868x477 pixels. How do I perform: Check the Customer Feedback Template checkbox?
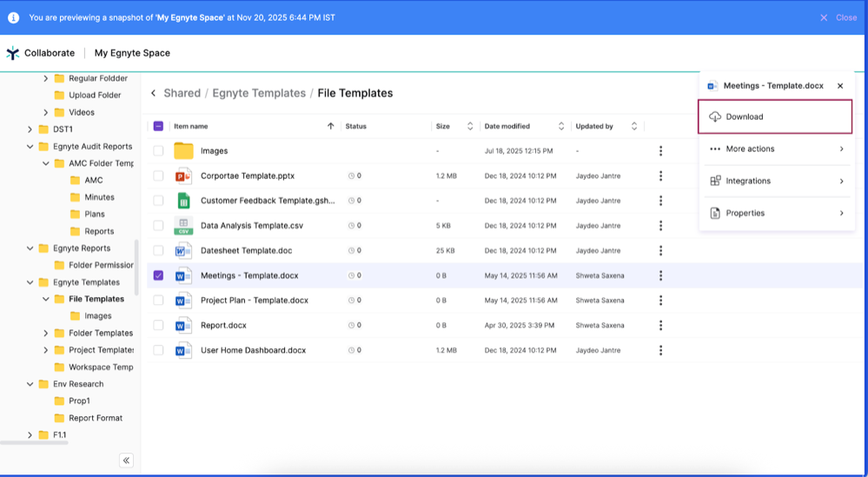pos(158,201)
